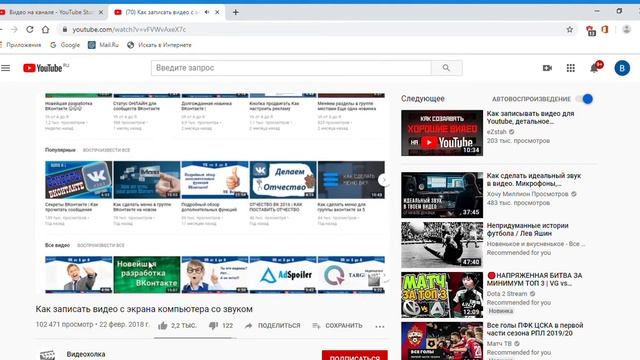This screenshot has height=360, width=640.
Task: Show next videos in the Популярные row
Action: 383,180
